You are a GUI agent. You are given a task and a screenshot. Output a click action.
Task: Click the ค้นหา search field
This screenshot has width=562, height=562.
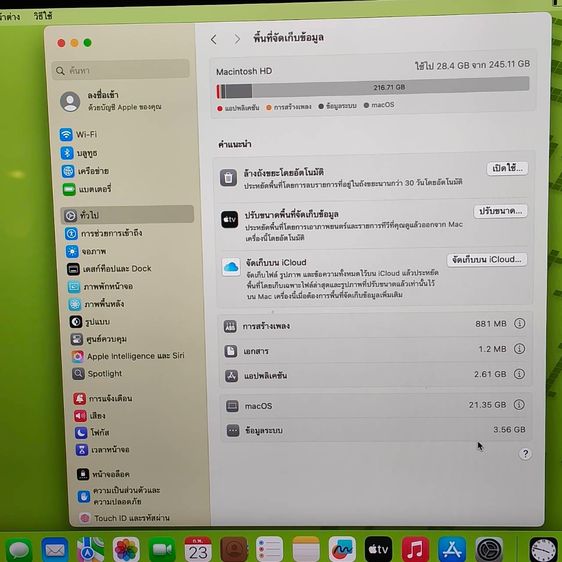coord(121,70)
